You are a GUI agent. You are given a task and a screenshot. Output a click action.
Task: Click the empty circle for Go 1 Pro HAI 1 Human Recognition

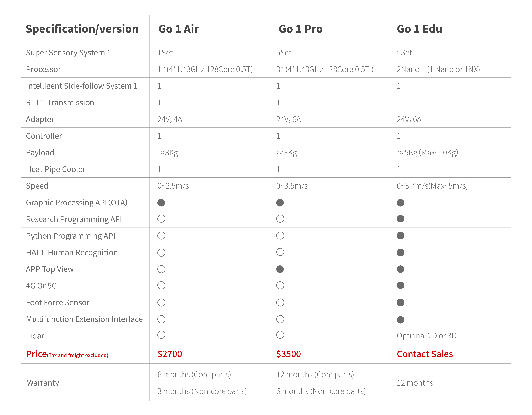pos(280,252)
